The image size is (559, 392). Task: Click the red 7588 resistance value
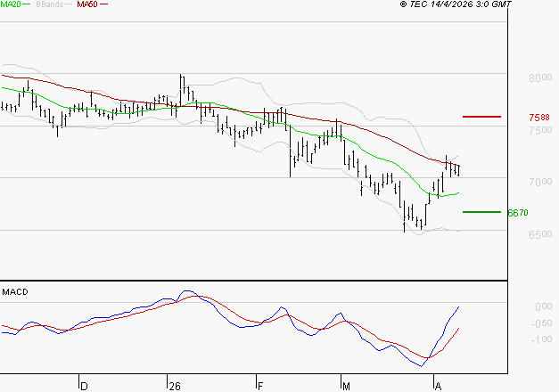click(x=539, y=118)
